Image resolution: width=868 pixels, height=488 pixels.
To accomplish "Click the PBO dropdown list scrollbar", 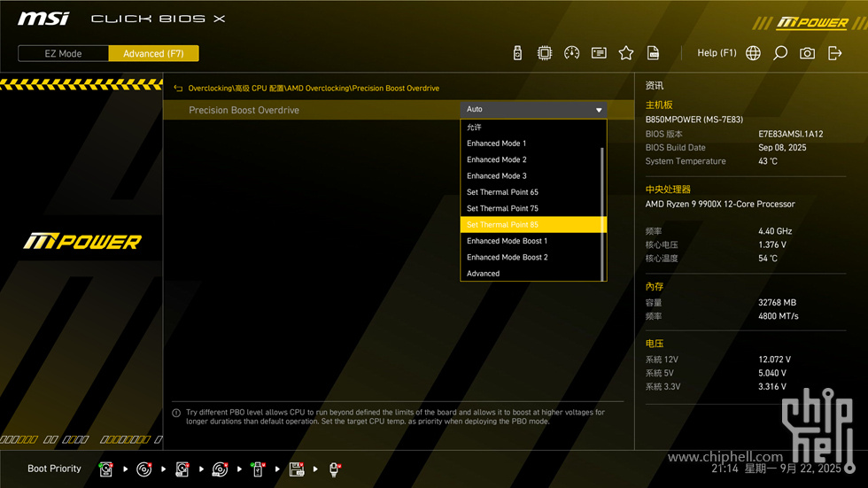I will coord(602,213).
